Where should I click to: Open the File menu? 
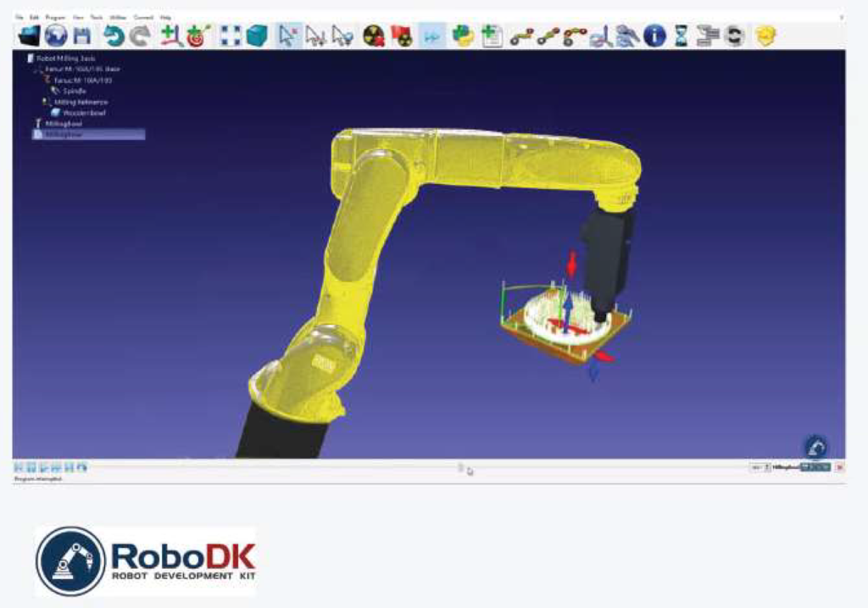pos(19,18)
